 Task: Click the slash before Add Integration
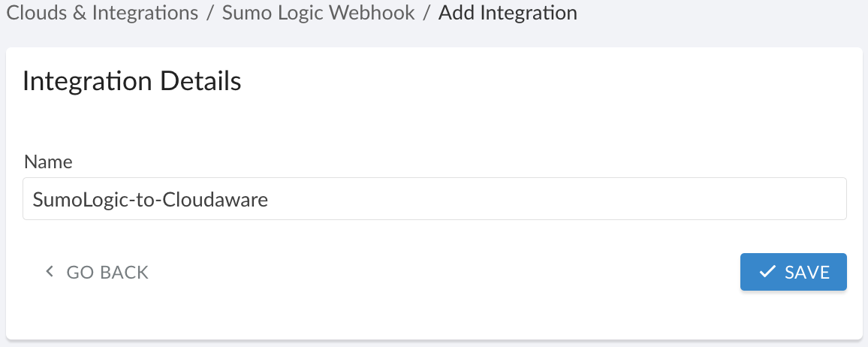(426, 14)
